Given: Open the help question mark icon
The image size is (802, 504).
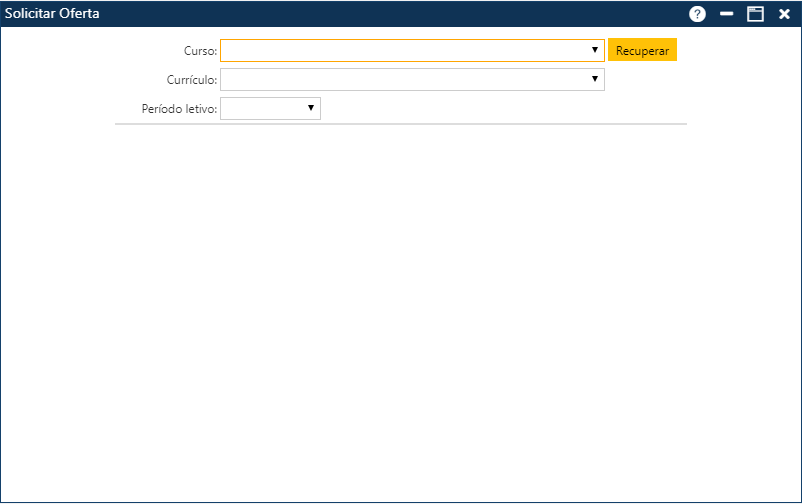Looking at the screenshot, I should (x=697, y=14).
